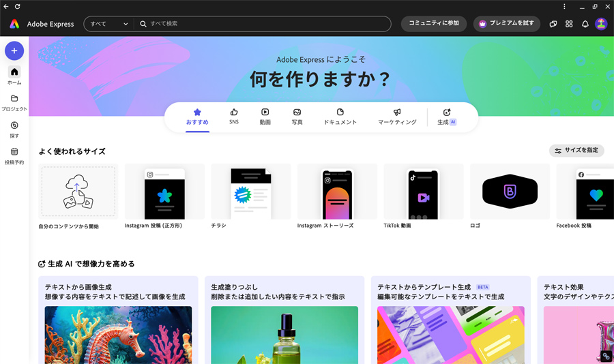Viewport: 614px width, 364px height.
Task: Select the 探す compass icon
Action: 14,125
